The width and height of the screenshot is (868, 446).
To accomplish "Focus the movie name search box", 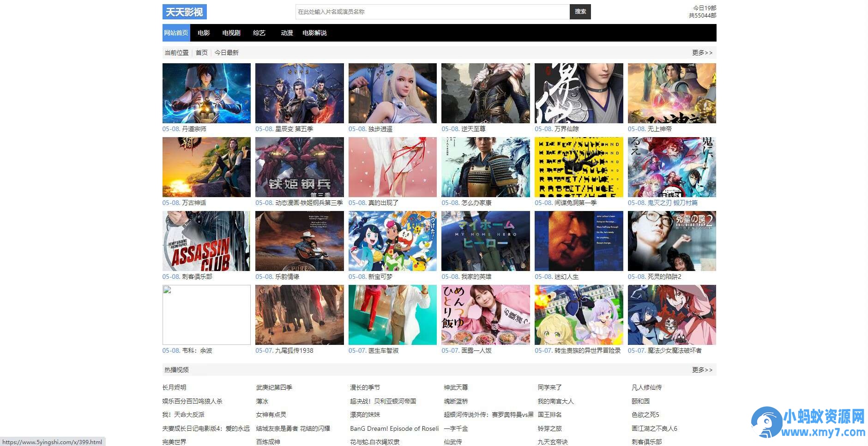I will [x=433, y=12].
